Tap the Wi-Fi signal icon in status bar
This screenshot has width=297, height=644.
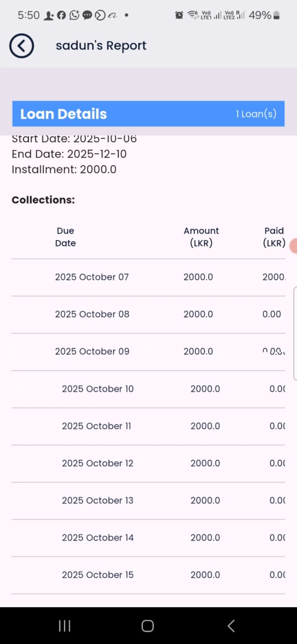pos(193,15)
